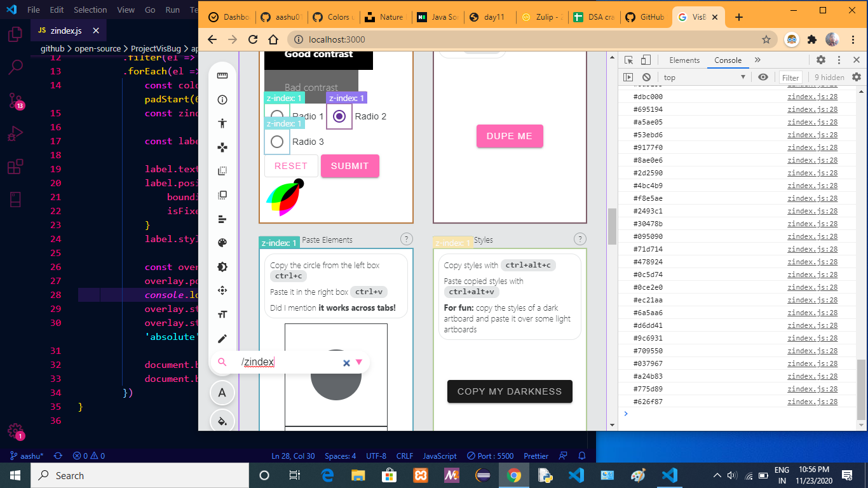Screen dimensions: 868x488
Task: Click the DUPE ME button
Action: click(x=510, y=135)
